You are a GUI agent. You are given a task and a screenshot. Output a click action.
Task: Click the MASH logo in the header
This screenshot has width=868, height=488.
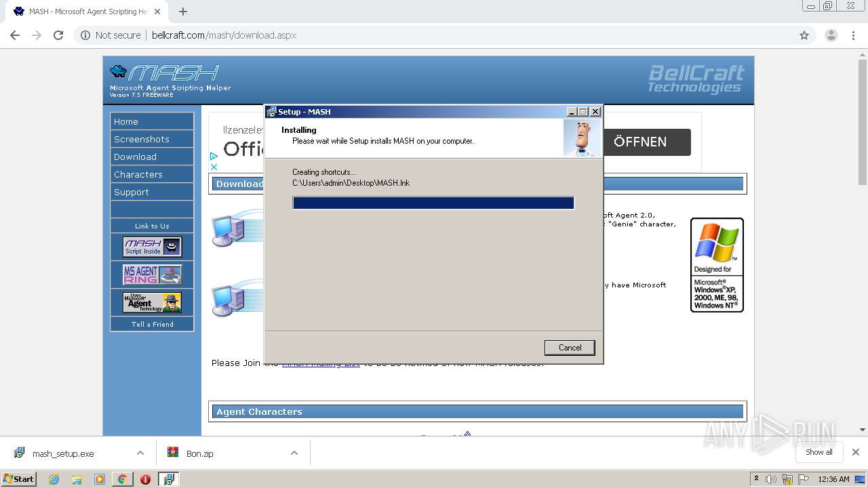coord(170,80)
